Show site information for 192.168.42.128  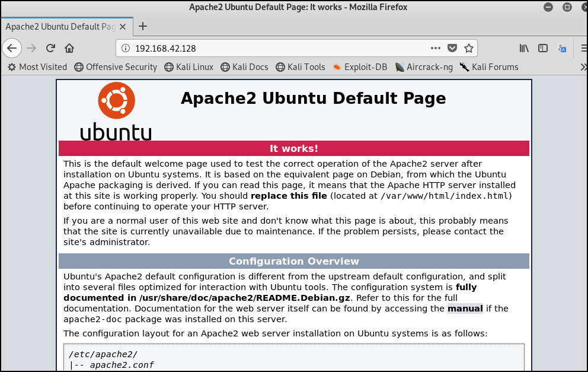(126, 49)
